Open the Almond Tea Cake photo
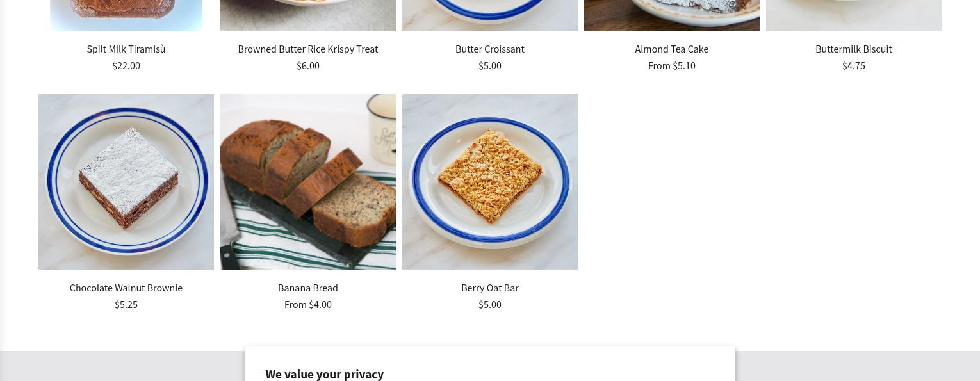980x381 pixels. [x=672, y=15]
